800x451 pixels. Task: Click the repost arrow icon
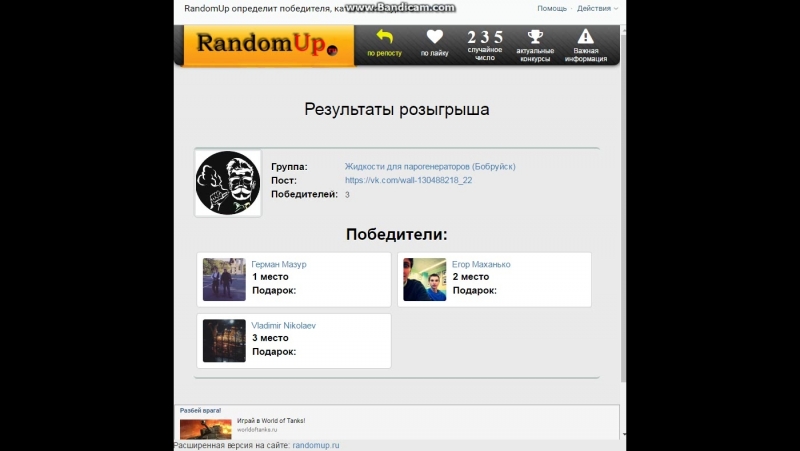(x=384, y=37)
